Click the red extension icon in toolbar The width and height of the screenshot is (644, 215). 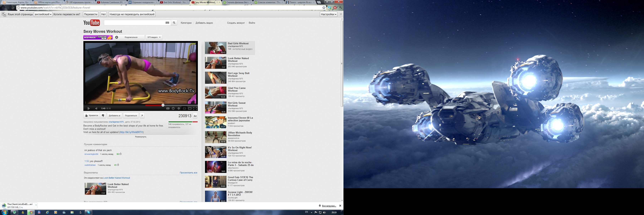tap(335, 8)
